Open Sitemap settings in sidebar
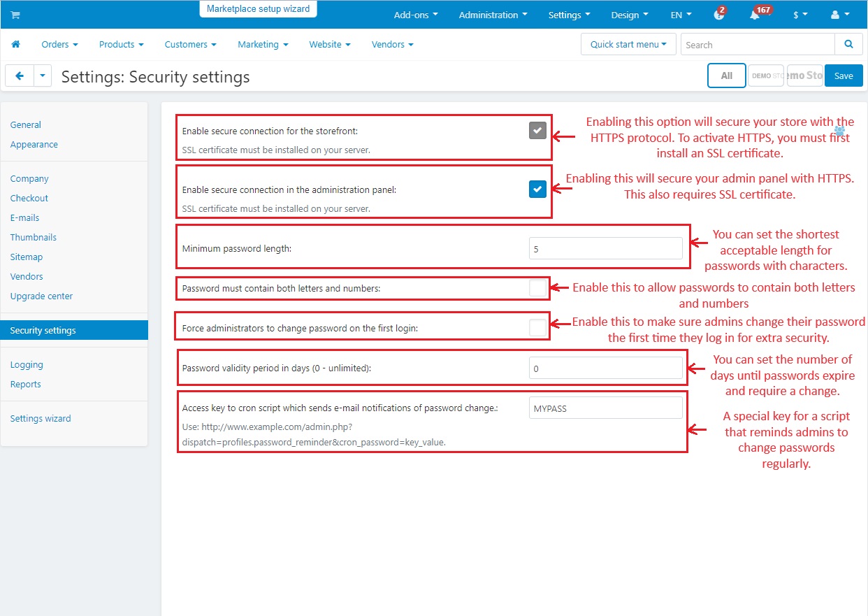Screen dimensions: 868x616 pos(27,257)
